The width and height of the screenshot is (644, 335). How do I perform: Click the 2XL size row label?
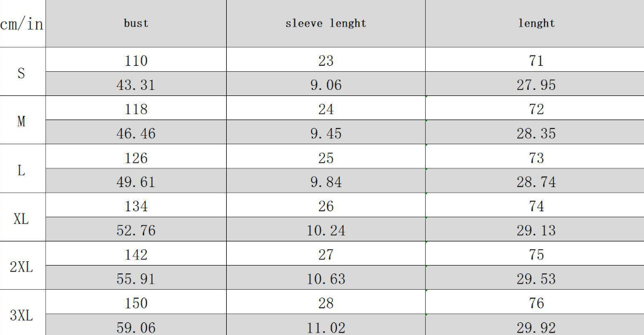pyautogui.click(x=22, y=266)
